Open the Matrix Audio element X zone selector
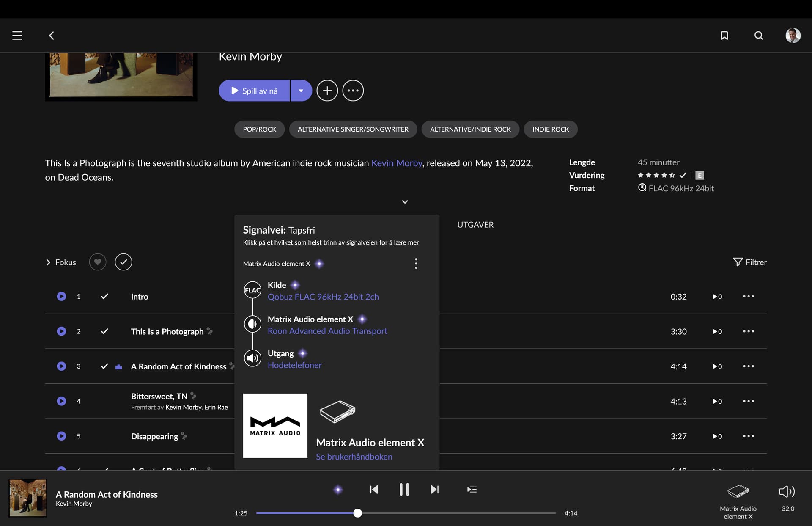The width and height of the screenshot is (812, 526). point(738,502)
